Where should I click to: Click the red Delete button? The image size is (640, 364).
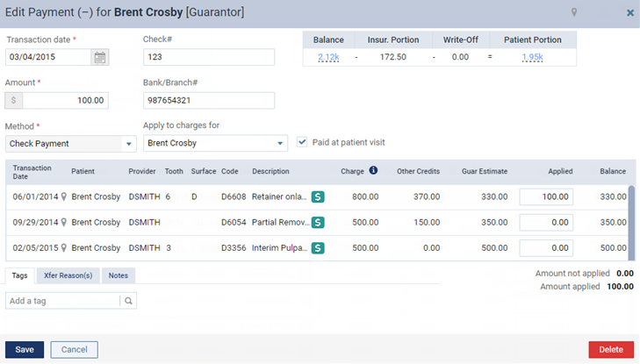click(x=610, y=349)
